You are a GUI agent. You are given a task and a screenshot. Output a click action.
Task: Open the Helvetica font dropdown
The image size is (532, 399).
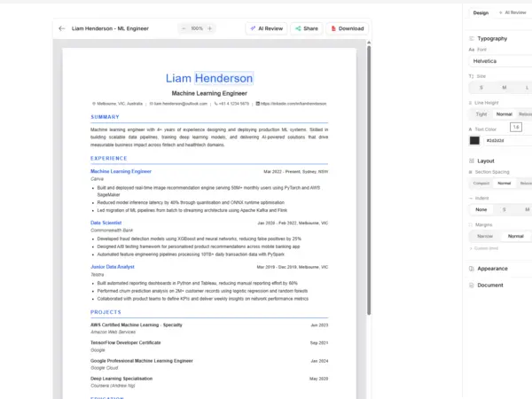(500, 61)
